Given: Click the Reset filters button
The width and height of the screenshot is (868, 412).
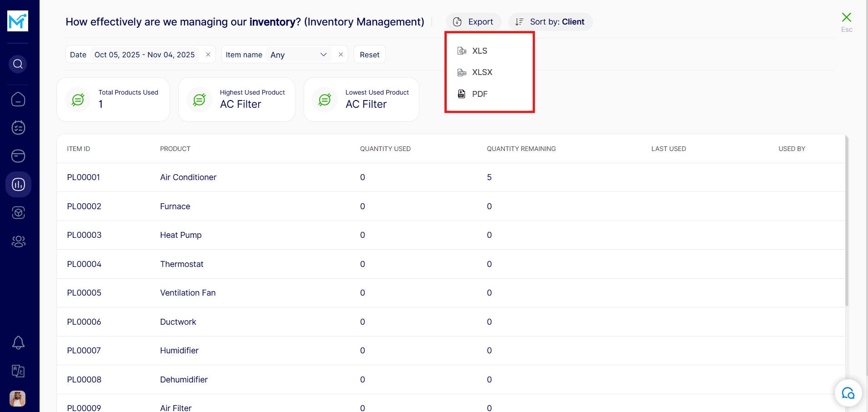Looking at the screenshot, I should (369, 55).
